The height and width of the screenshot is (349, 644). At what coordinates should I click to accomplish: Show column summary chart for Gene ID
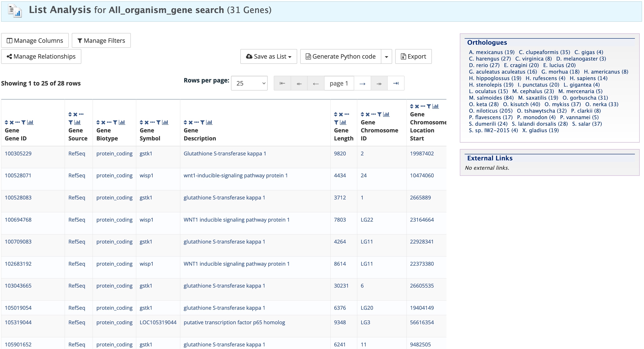[x=30, y=122]
